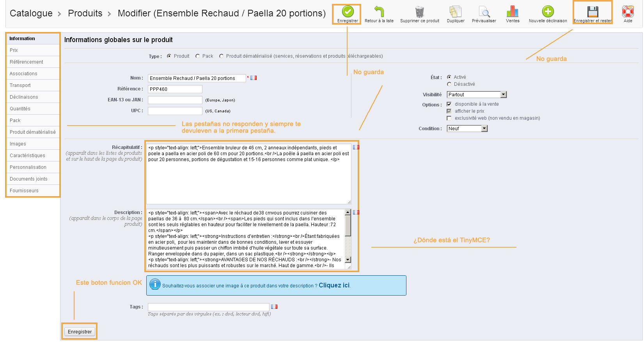Click Description scrollbar down arrow
This screenshot has height=342, width=644.
coord(348,260)
